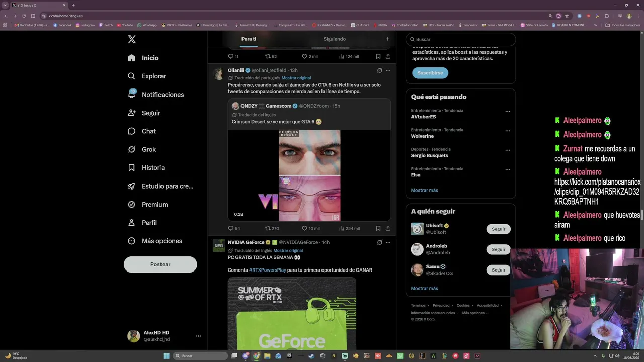Click the Estudio para creadores rocket icon
This screenshot has width=644, height=362.
coord(132,186)
